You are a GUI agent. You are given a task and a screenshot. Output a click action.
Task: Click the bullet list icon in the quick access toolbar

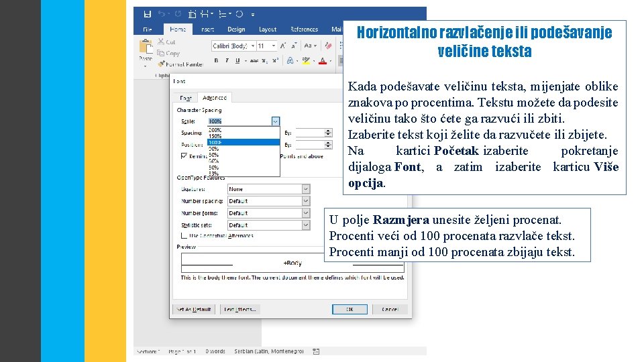tap(223, 14)
